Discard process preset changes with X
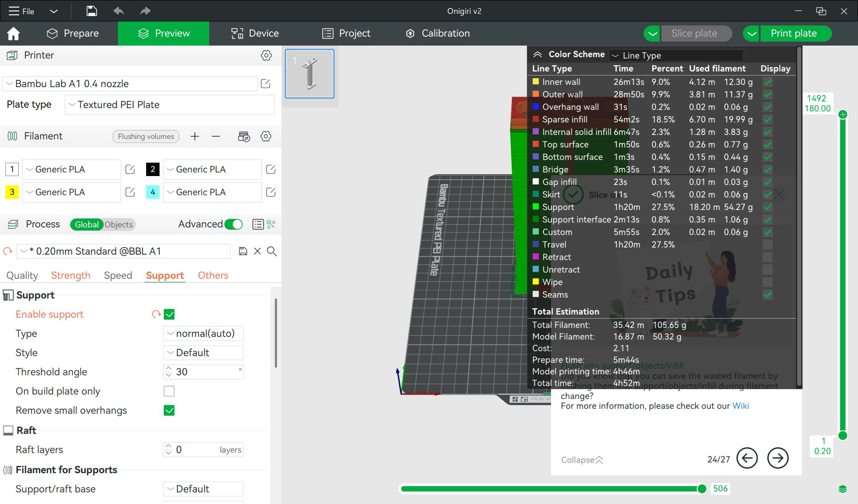The height and width of the screenshot is (504, 858). [x=257, y=251]
